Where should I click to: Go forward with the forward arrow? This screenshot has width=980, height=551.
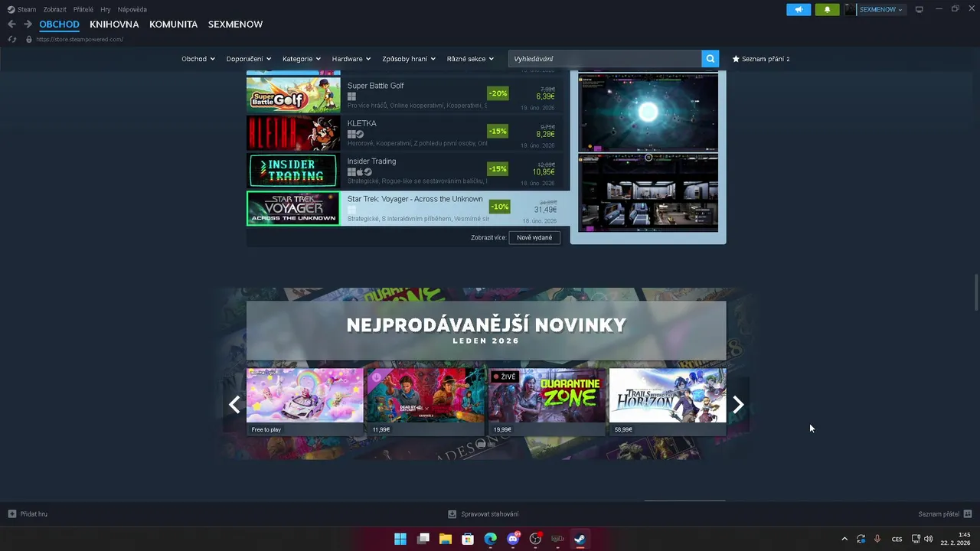tap(28, 24)
